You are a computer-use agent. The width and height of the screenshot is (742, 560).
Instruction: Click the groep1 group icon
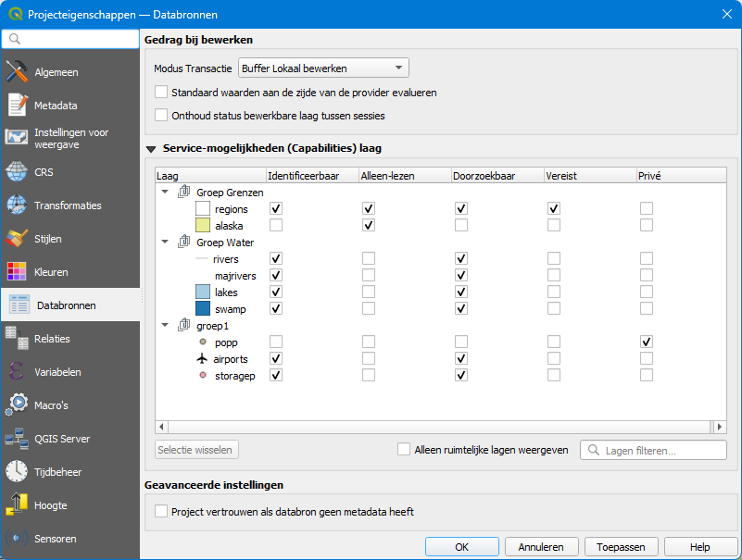click(184, 325)
